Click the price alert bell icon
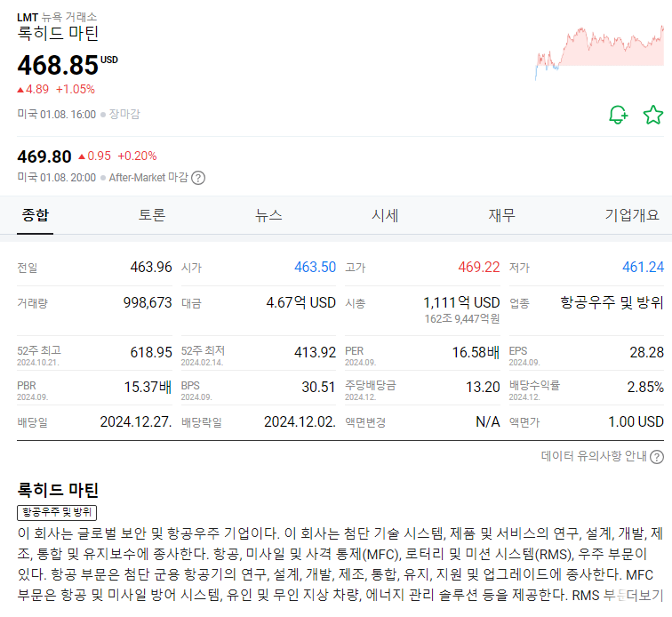This screenshot has width=672, height=617. point(618,115)
